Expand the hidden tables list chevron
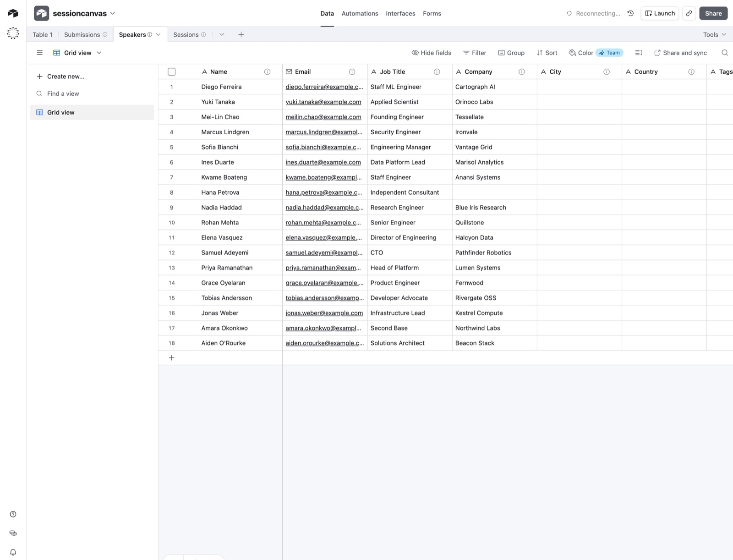733x560 pixels. click(222, 34)
